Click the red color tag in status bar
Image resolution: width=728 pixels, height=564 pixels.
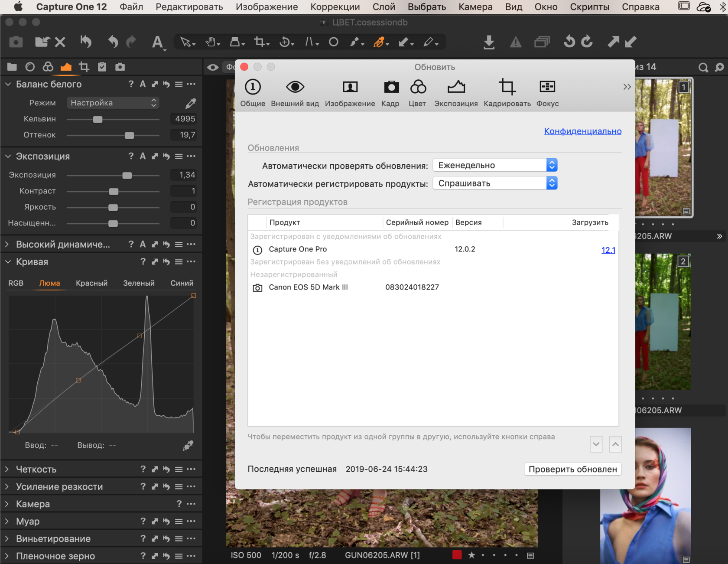tap(457, 555)
